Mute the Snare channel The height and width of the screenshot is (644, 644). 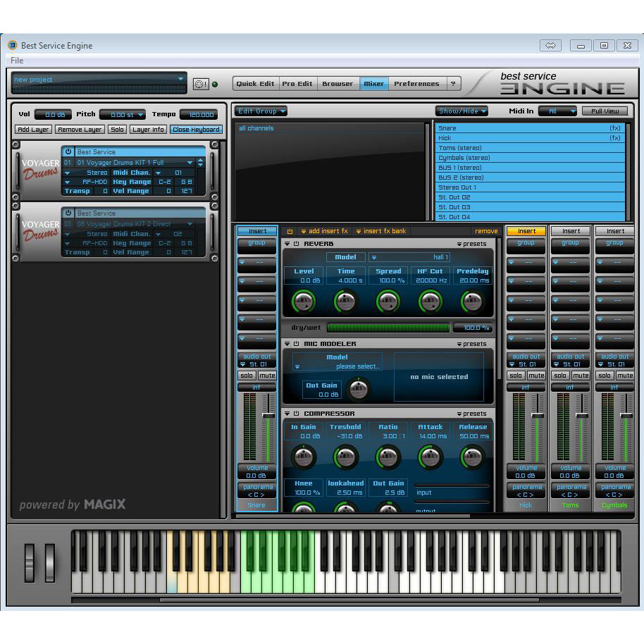(267, 376)
